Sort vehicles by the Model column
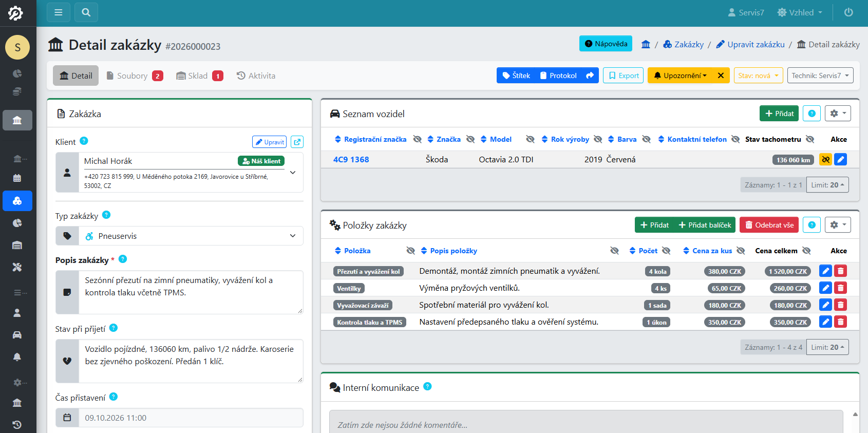This screenshot has width=868, height=433. (496, 139)
